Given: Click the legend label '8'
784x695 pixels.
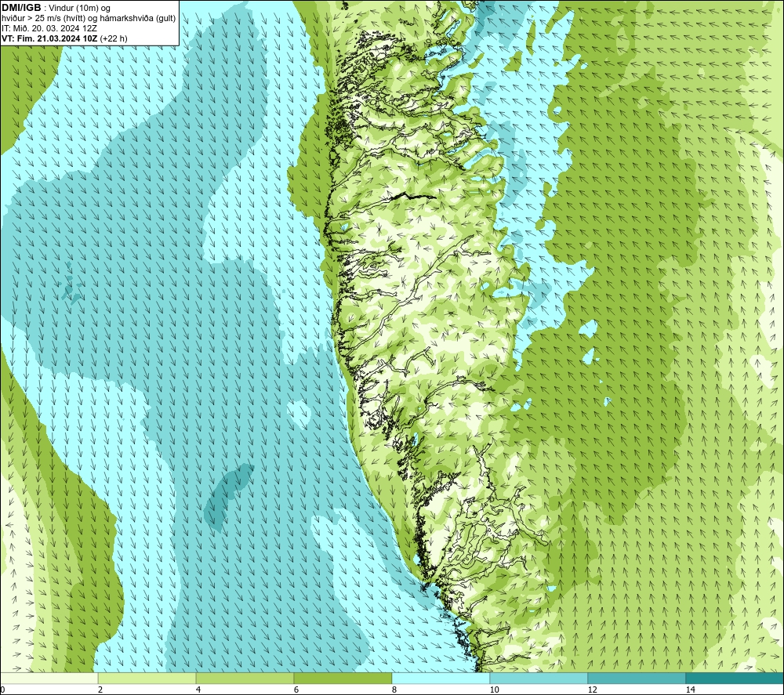Looking at the screenshot, I should tap(394, 690).
